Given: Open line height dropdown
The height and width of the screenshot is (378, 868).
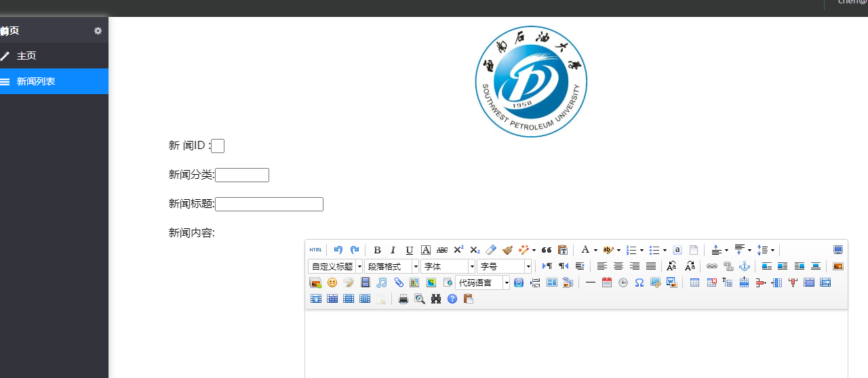Looking at the screenshot, I should click(x=772, y=250).
